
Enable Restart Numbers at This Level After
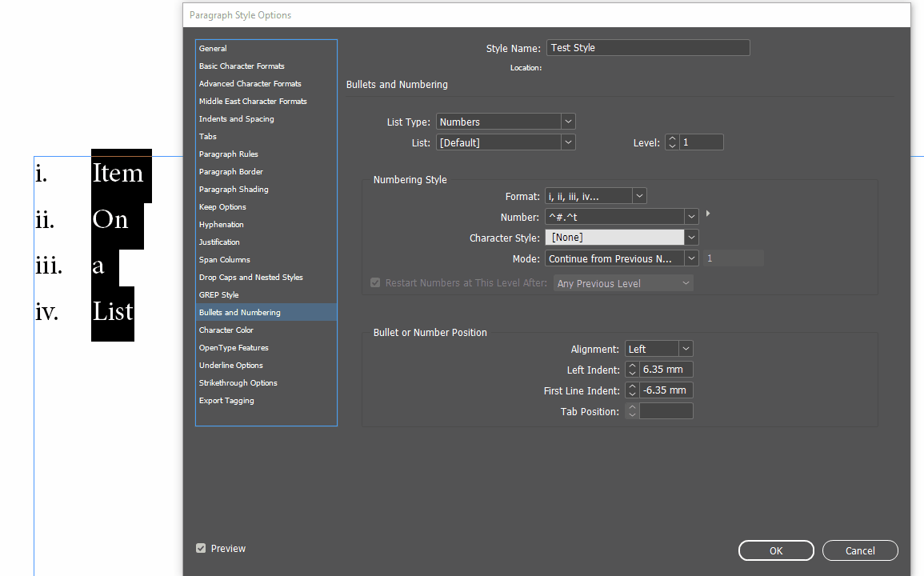[x=375, y=282]
